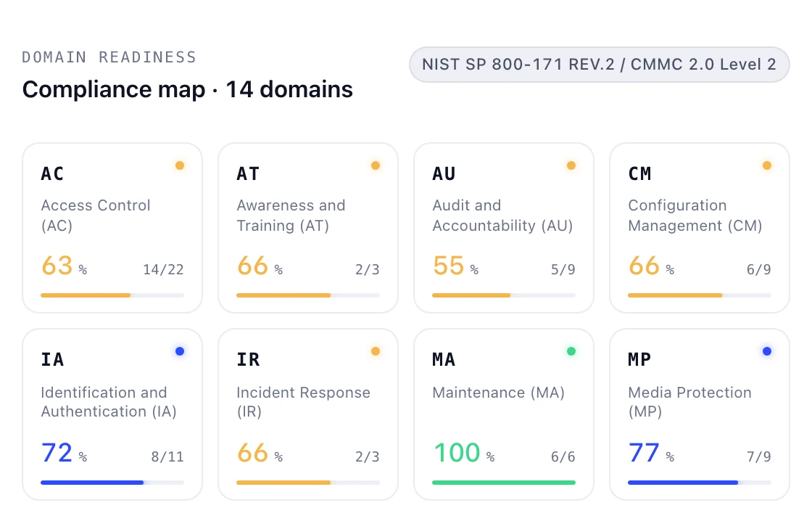This screenshot has width=812, height=508.
Task: Click the blue status dot on IA card
Action: click(x=180, y=351)
